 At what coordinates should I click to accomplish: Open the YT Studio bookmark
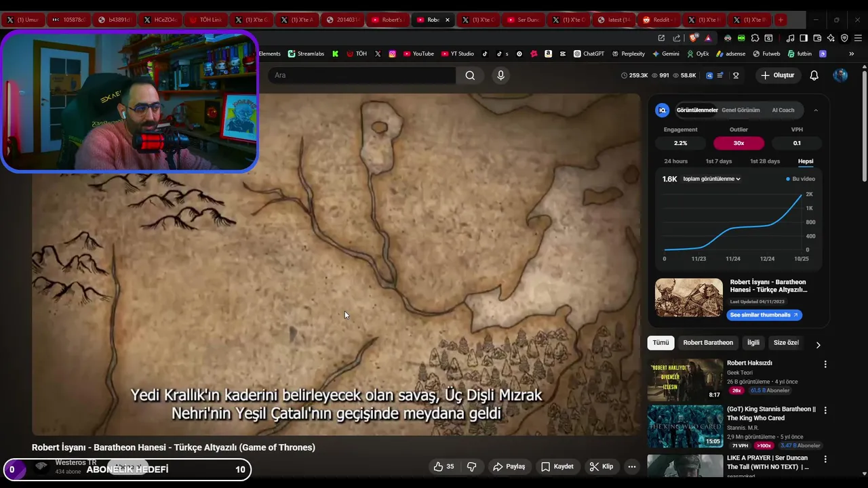(458, 54)
